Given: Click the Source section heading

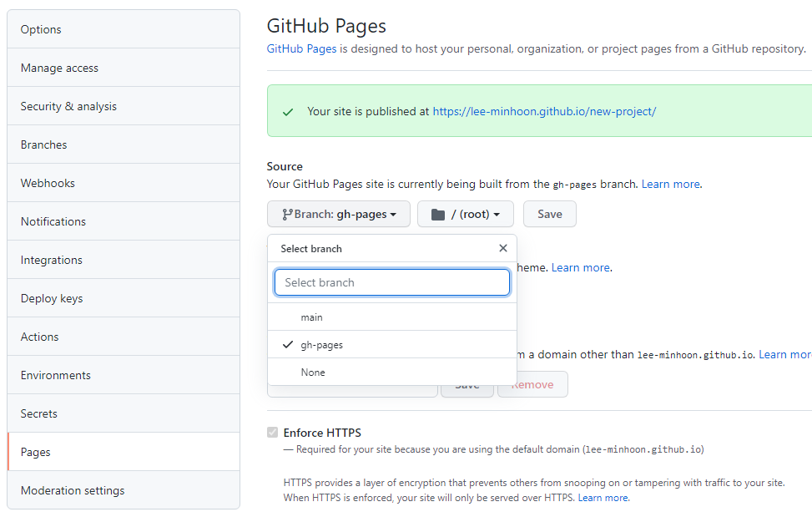Looking at the screenshot, I should click(x=285, y=166).
